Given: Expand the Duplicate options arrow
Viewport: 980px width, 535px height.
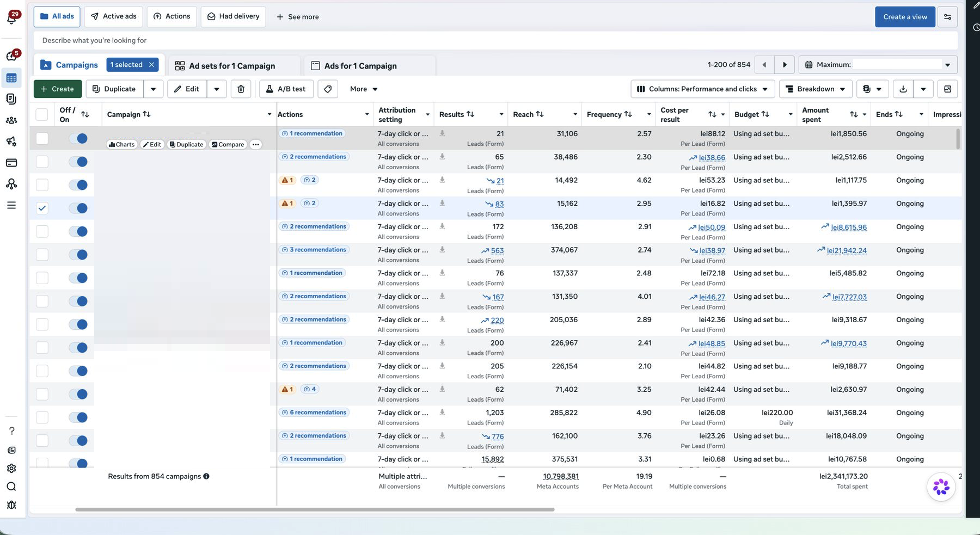Looking at the screenshot, I should click(154, 89).
